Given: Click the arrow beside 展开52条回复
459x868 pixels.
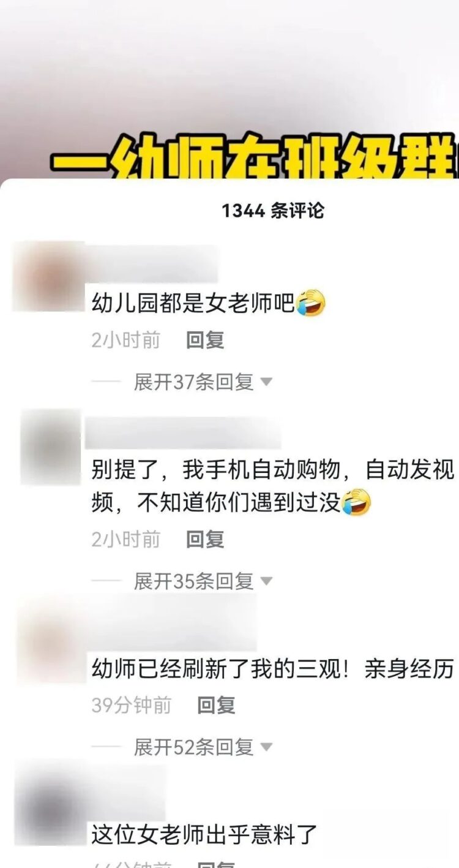Looking at the screenshot, I should pos(266,747).
